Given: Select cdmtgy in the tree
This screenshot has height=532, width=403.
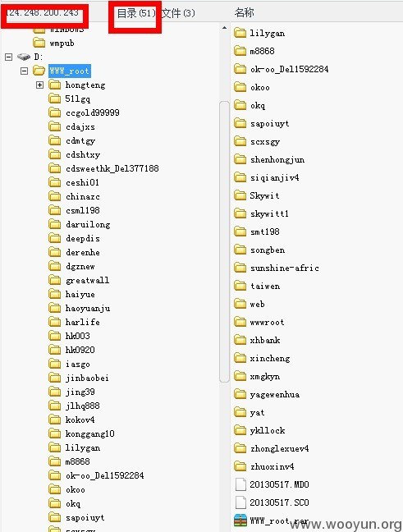Looking at the screenshot, I should (80, 140).
